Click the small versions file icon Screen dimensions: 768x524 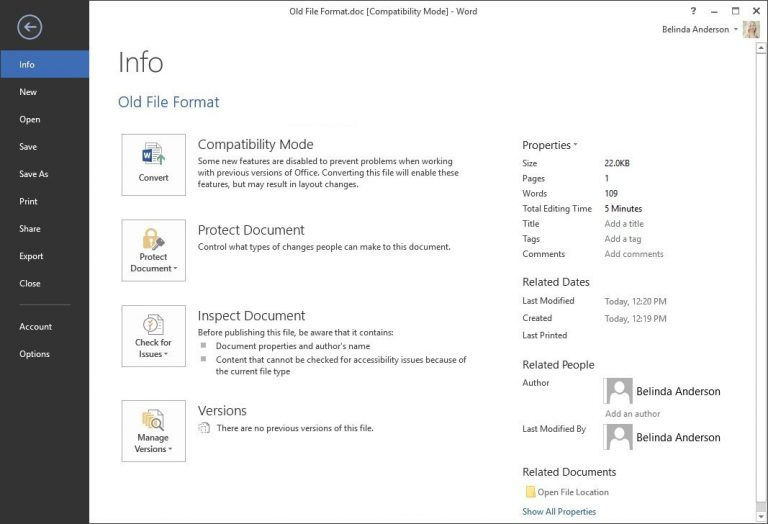[x=204, y=428]
